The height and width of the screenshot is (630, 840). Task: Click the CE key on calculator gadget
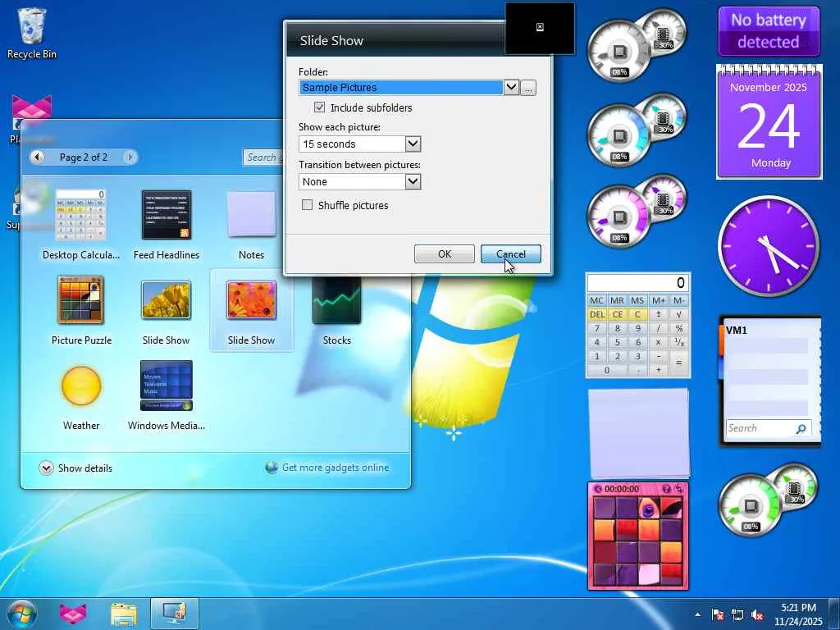[x=617, y=314]
